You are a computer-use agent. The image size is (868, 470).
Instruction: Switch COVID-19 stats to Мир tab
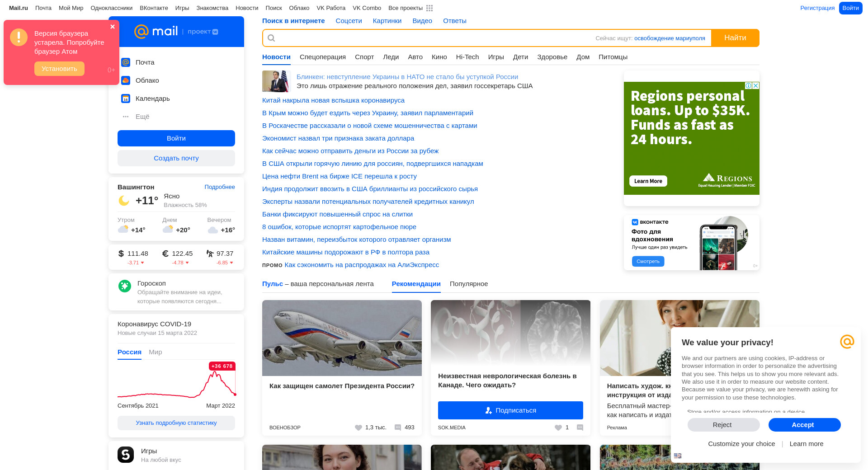pos(155,352)
